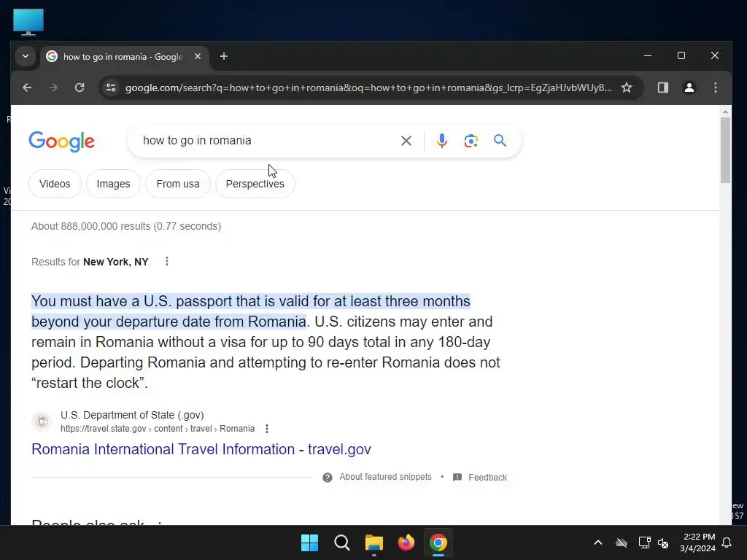The image size is (747, 560).
Task: Open a new tab with plus button
Action: click(223, 57)
